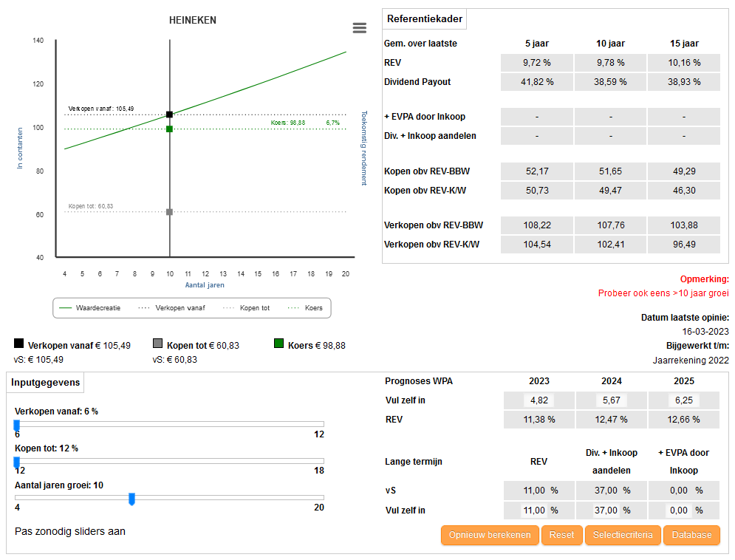Click the 5 jaar REV value 9,72 %

537,63
